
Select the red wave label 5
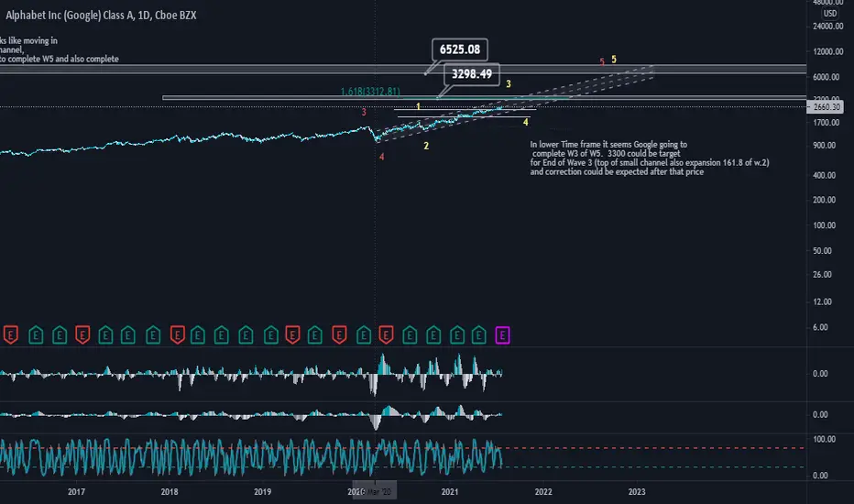pyautogui.click(x=602, y=62)
